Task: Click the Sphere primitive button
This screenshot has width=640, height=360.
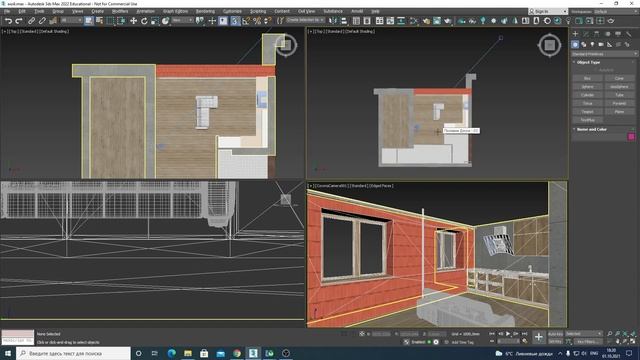Action: pyautogui.click(x=587, y=87)
